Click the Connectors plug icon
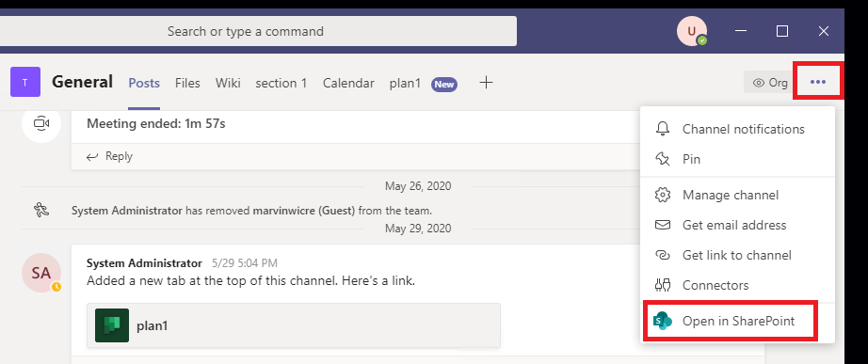This screenshot has height=364, width=868. click(x=663, y=285)
